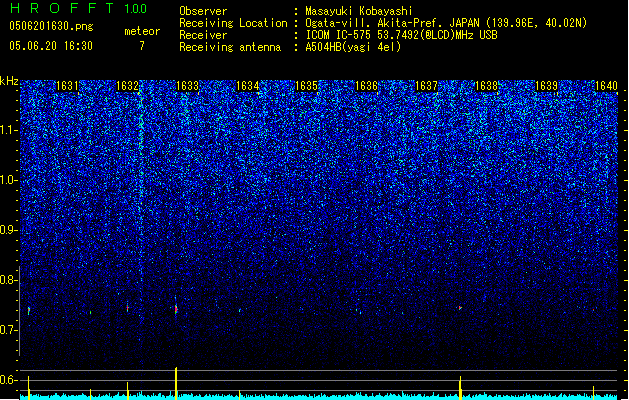Image resolution: width=629 pixels, height=400 pixels.
Task: Click the 1.1 kHz axis label
Action: 8,130
